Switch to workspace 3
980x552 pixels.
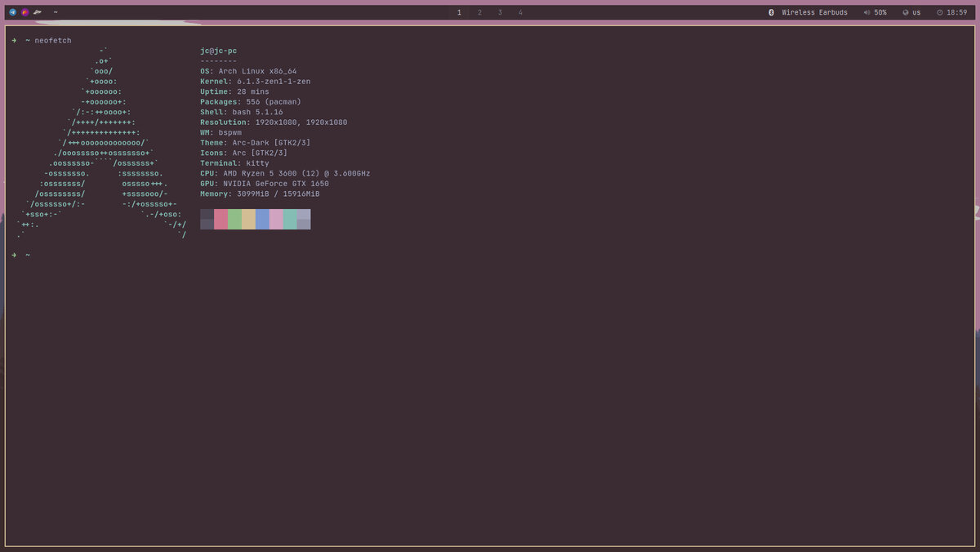[x=500, y=12]
